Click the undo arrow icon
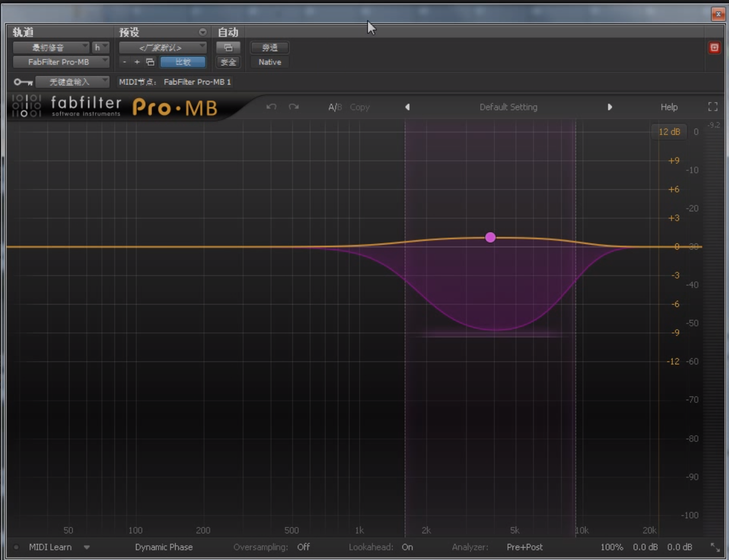 tap(271, 107)
